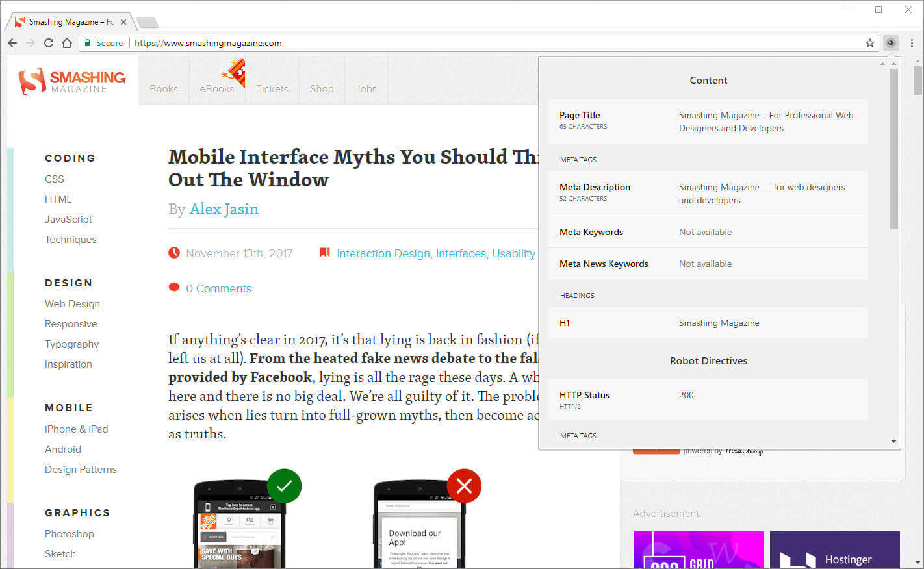Open Alex Jasin author link
The height and width of the screenshot is (569, 924).
click(224, 209)
